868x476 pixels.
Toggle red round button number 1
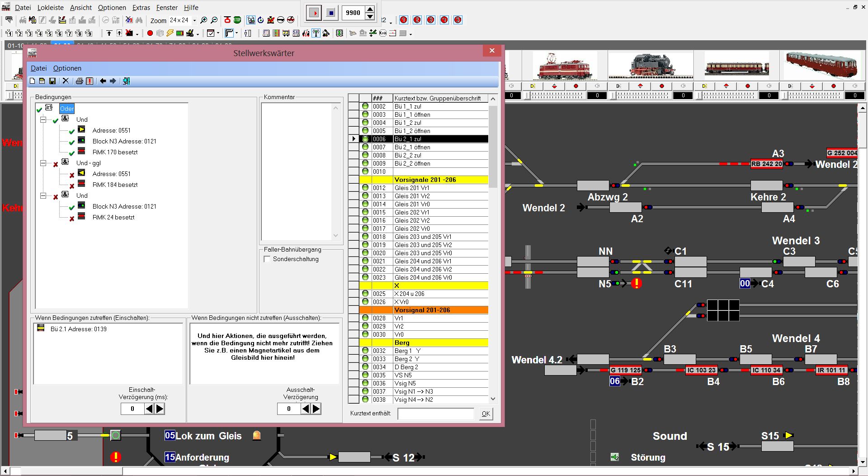tap(404, 20)
